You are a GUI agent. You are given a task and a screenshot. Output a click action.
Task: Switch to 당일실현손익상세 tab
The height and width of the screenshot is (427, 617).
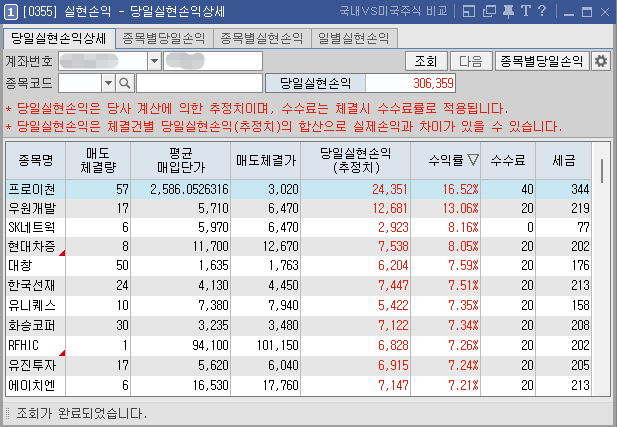click(59, 38)
